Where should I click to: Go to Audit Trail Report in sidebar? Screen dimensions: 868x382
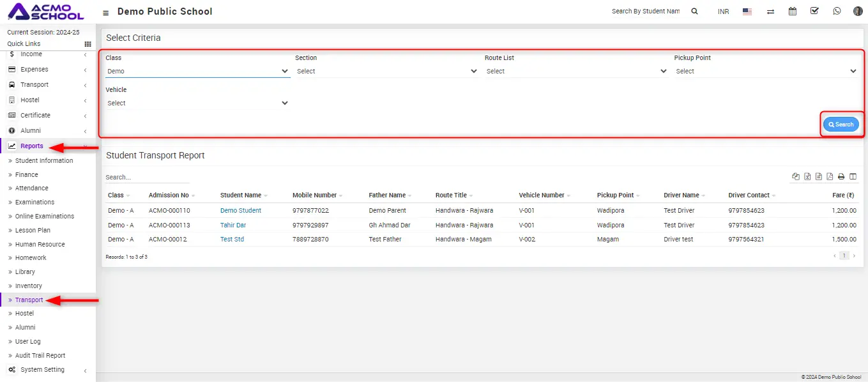coord(40,356)
